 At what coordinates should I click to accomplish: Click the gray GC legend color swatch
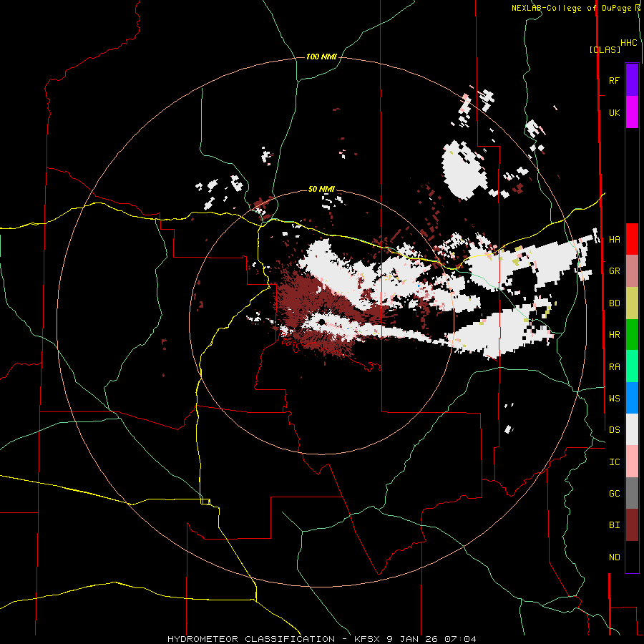(632, 493)
